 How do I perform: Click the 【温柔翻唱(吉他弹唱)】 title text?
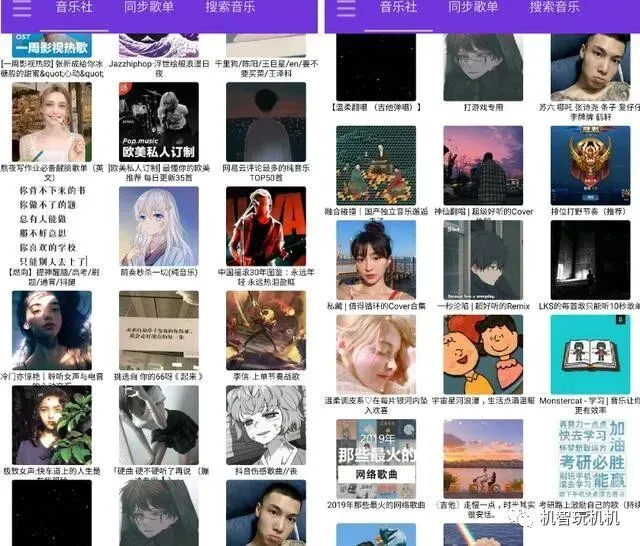[376, 107]
